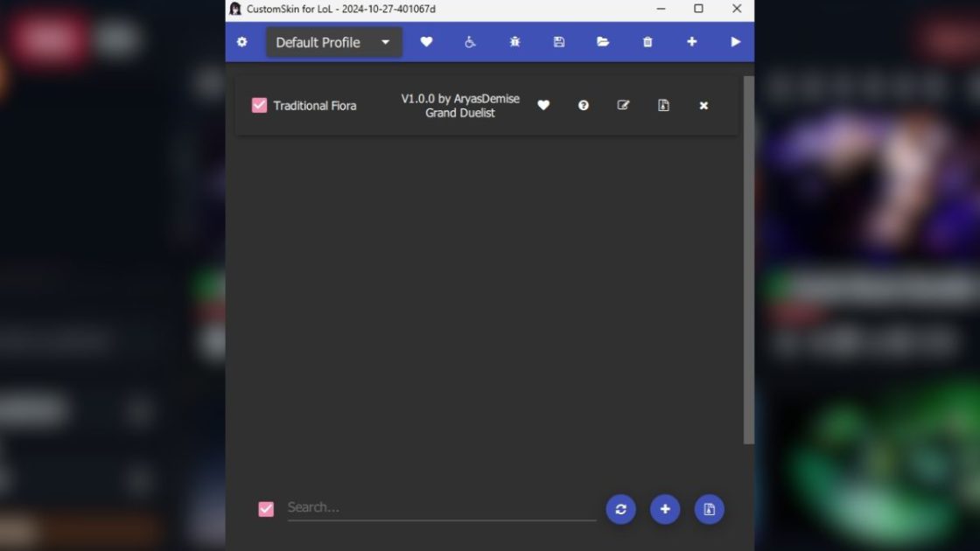Click the heart icon in the blue toolbar
Image resolution: width=980 pixels, height=551 pixels.
[426, 42]
